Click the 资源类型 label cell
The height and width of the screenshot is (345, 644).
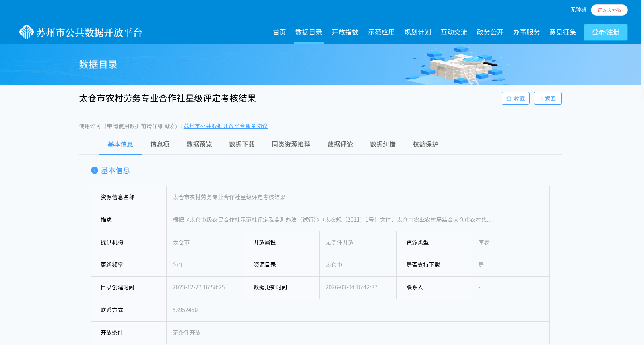(x=434, y=242)
